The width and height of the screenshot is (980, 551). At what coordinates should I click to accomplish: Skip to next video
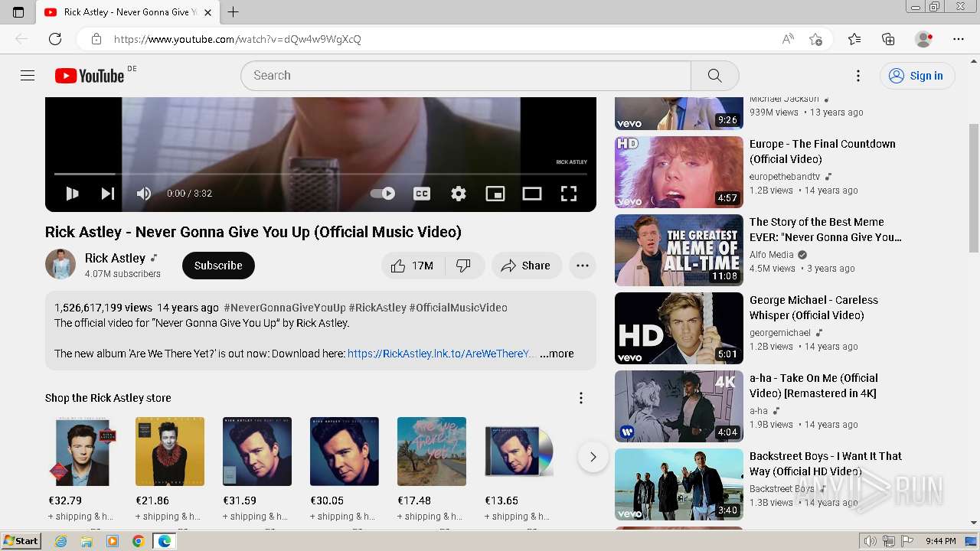click(x=108, y=194)
